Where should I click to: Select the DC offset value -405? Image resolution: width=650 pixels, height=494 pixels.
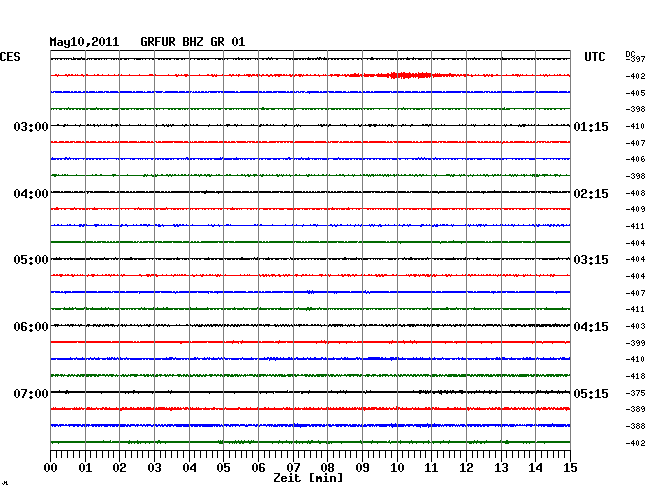pyautogui.click(x=635, y=93)
